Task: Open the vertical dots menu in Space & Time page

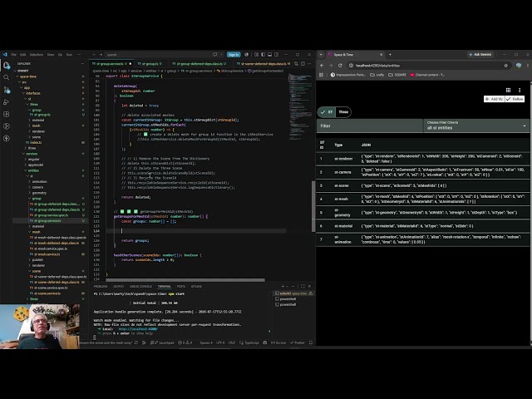Action: [x=520, y=90]
